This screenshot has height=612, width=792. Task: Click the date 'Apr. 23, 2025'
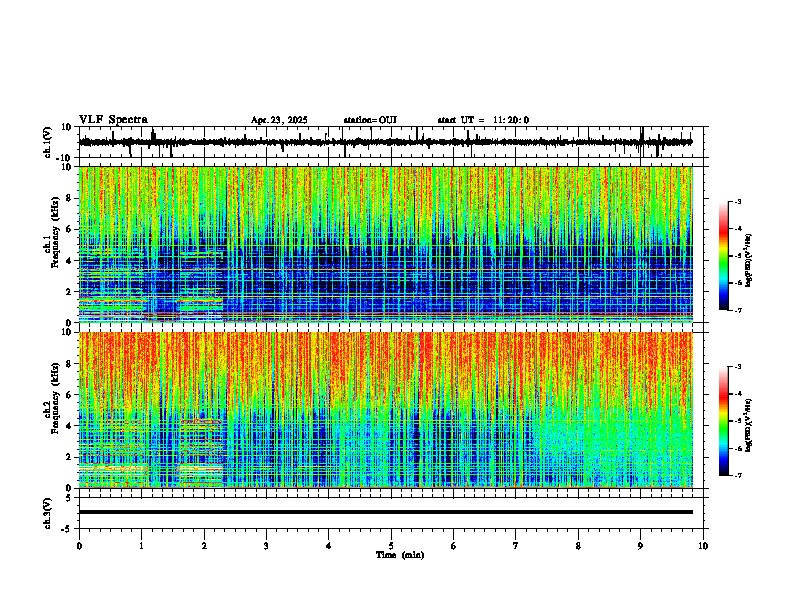coord(279,120)
